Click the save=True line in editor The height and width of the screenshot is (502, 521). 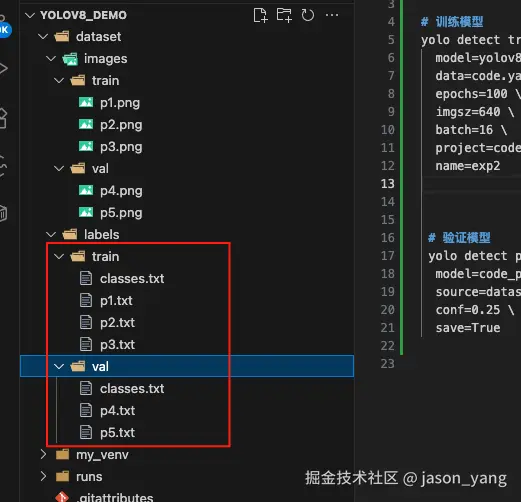pyautogui.click(x=468, y=328)
